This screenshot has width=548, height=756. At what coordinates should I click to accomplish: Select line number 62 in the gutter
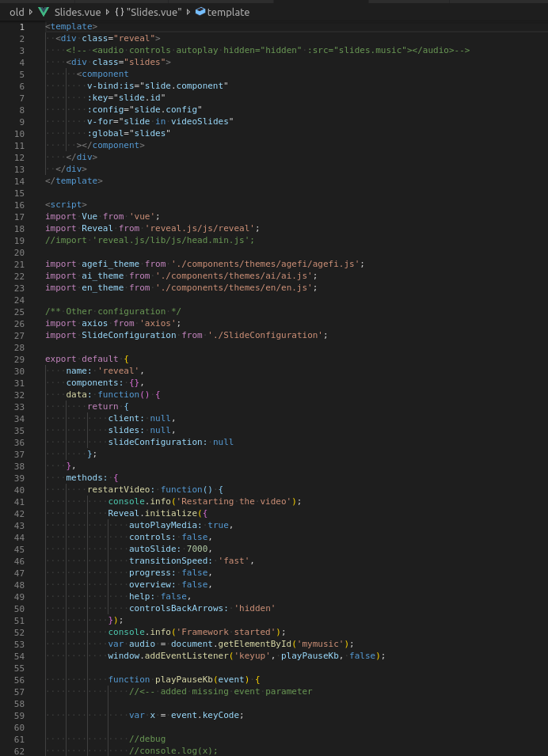click(x=19, y=750)
